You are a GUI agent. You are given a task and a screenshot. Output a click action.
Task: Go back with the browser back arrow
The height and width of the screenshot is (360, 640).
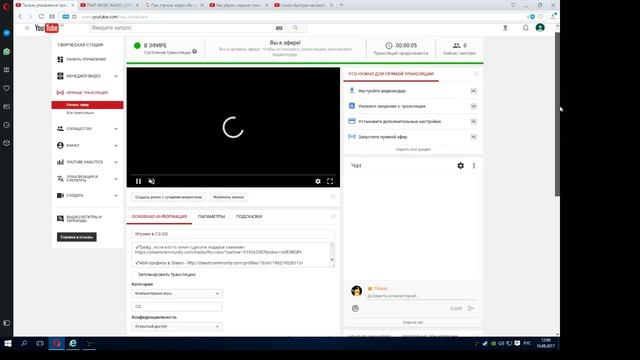point(20,17)
